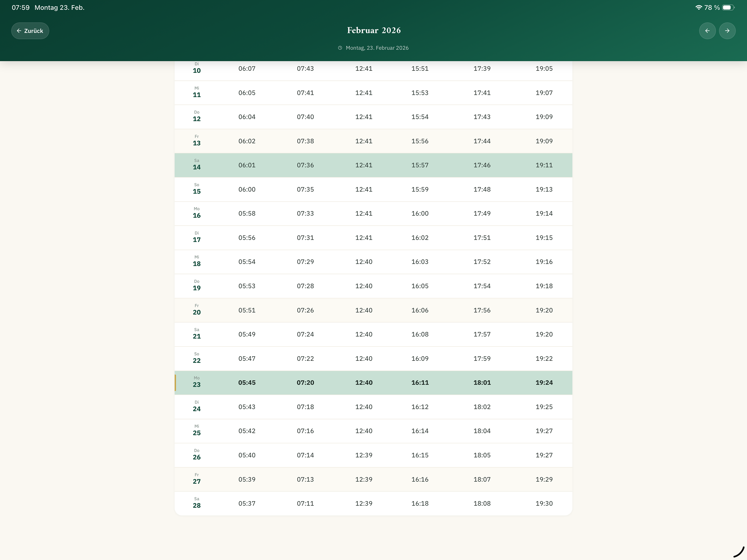Tap 16:08 in day 21 row
This screenshot has width=747, height=560.
click(x=420, y=334)
